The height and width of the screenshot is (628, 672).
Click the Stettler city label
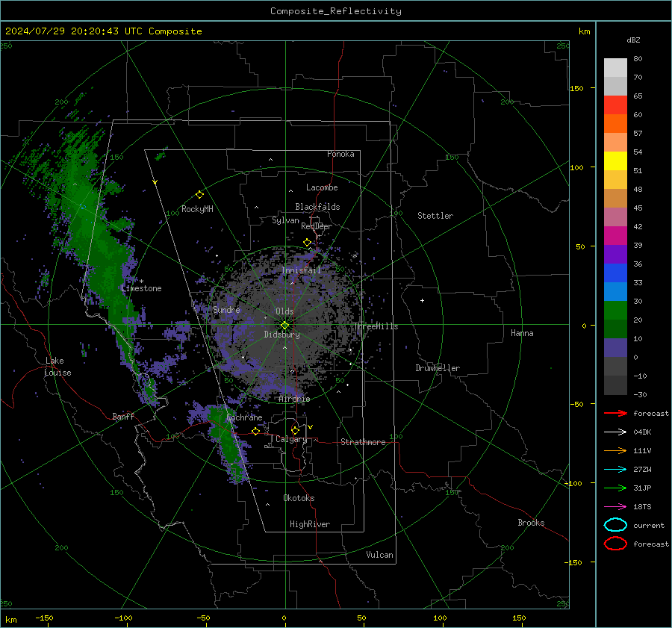click(435, 216)
